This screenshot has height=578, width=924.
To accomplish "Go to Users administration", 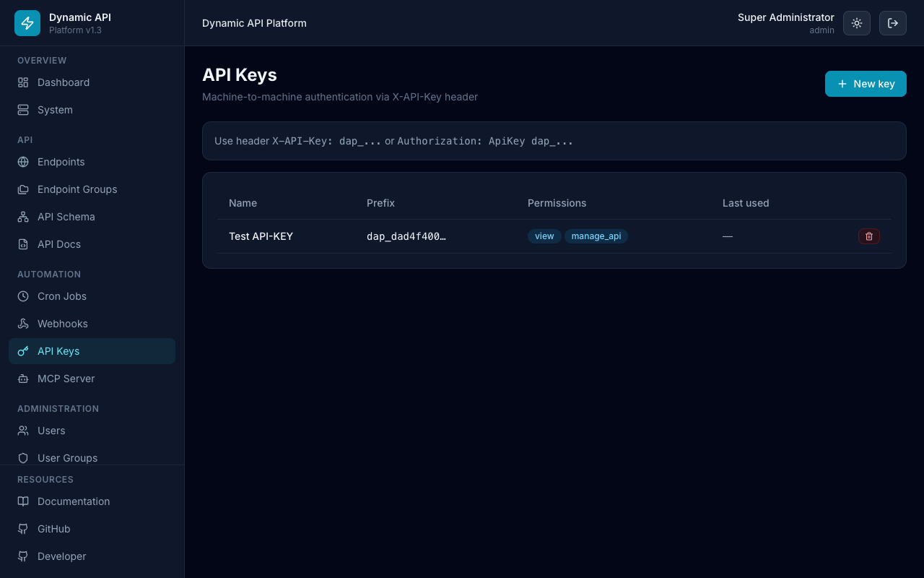I will point(92,431).
